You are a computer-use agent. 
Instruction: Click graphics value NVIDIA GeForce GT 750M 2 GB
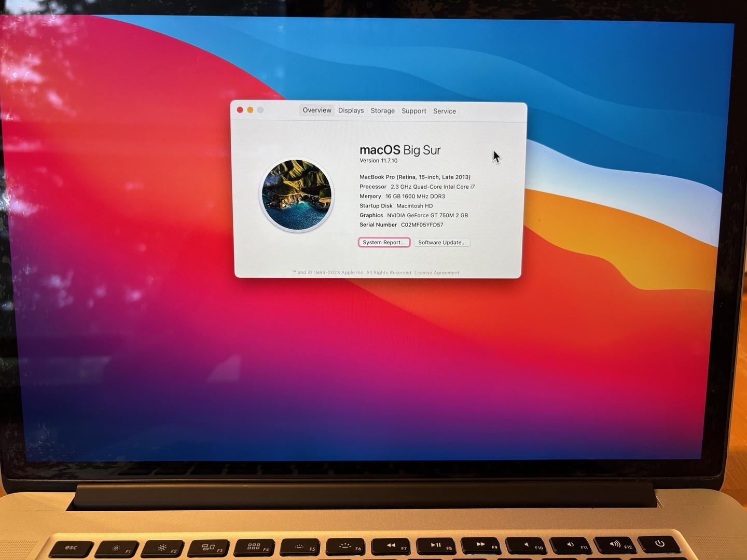point(427,215)
